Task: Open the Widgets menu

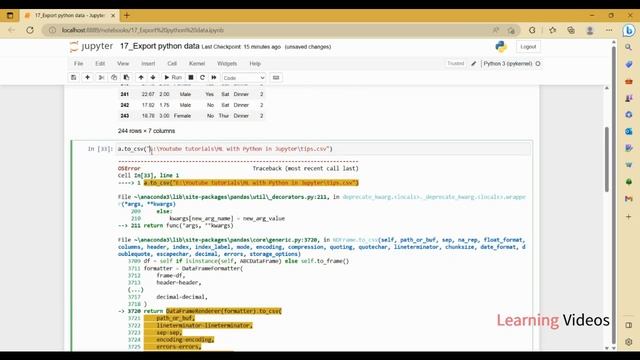Action: click(x=227, y=64)
